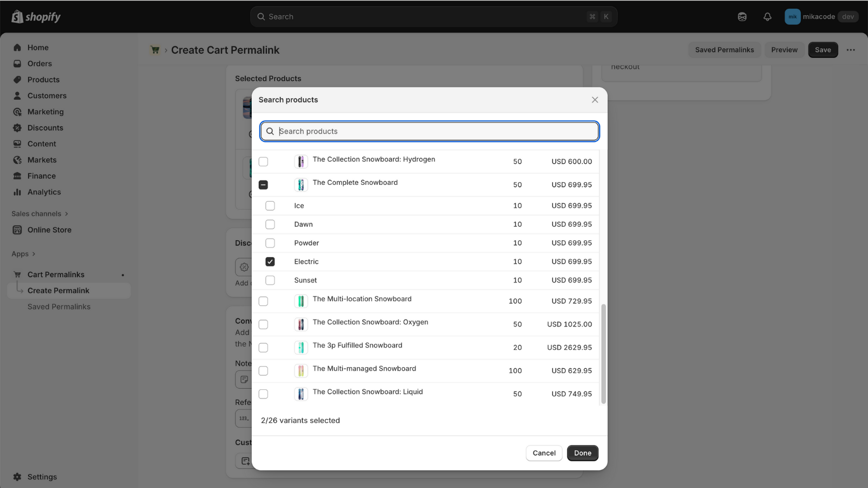Click the notifications bell
The height and width of the screenshot is (488, 868).
767,16
